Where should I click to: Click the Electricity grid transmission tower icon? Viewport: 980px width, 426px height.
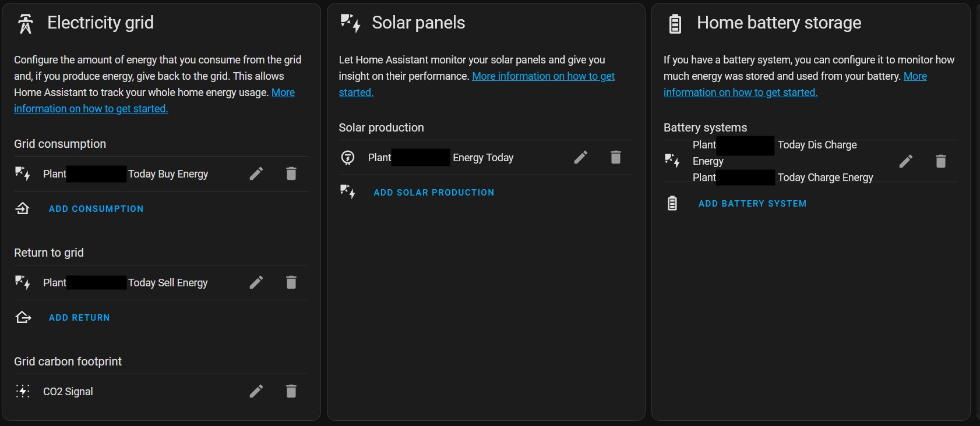[26, 23]
